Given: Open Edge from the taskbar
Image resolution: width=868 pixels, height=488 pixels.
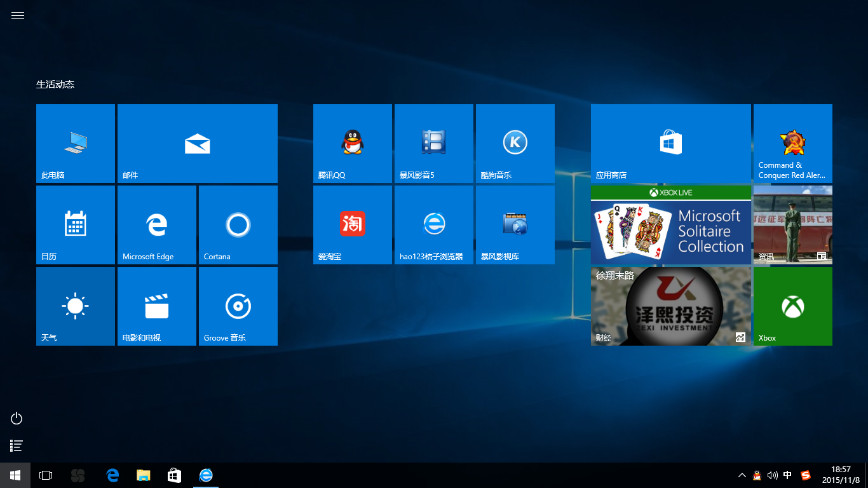Looking at the screenshot, I should tap(113, 475).
